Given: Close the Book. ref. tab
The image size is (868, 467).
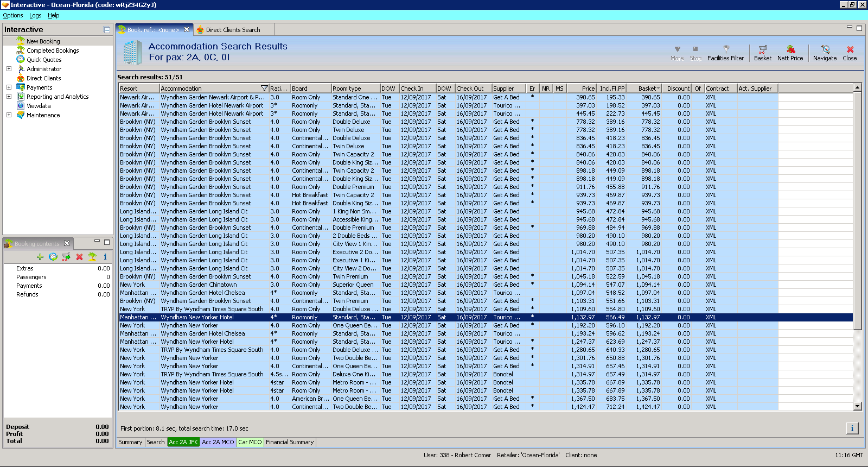Looking at the screenshot, I should (x=187, y=30).
